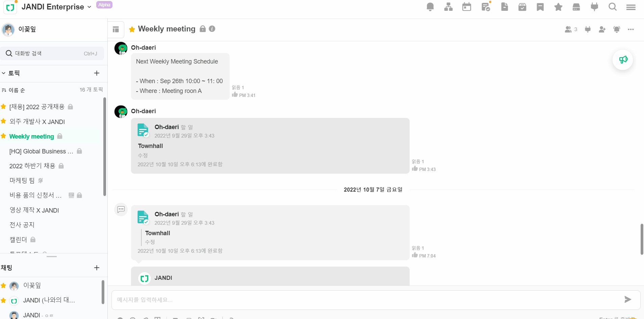The image size is (644, 319).
Task: Collapse the 토픽 section chevron
Action: coord(4,73)
